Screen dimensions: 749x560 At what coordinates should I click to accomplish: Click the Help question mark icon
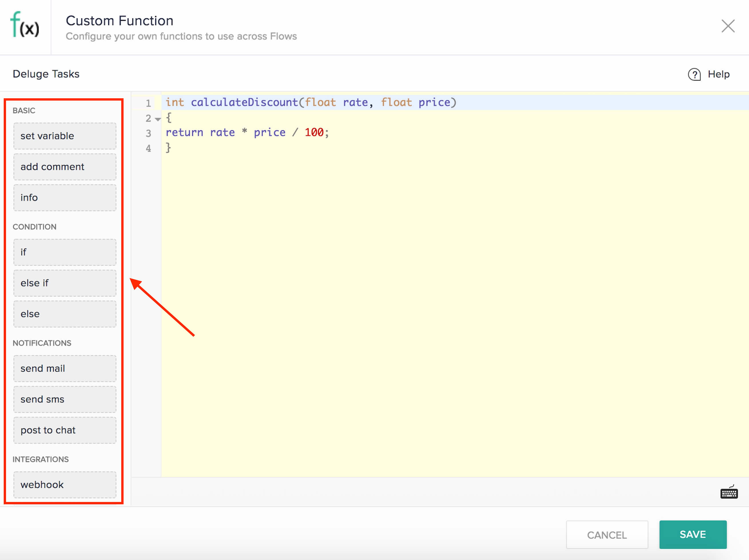694,74
